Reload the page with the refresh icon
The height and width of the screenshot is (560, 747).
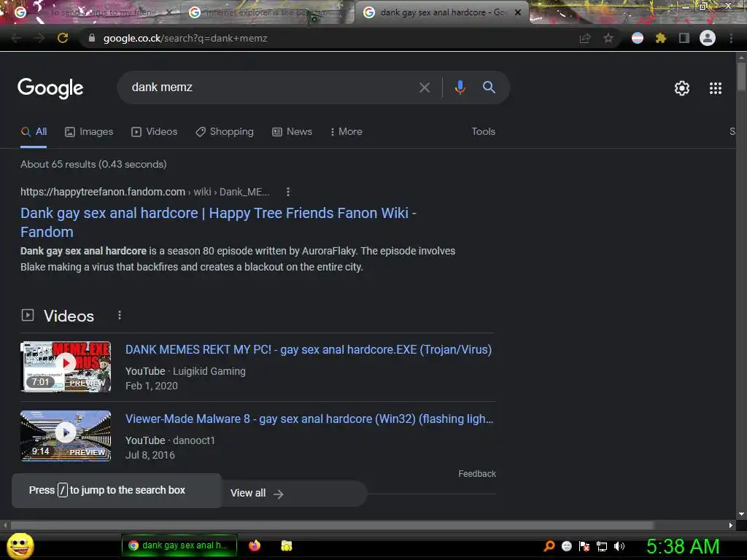(x=63, y=38)
